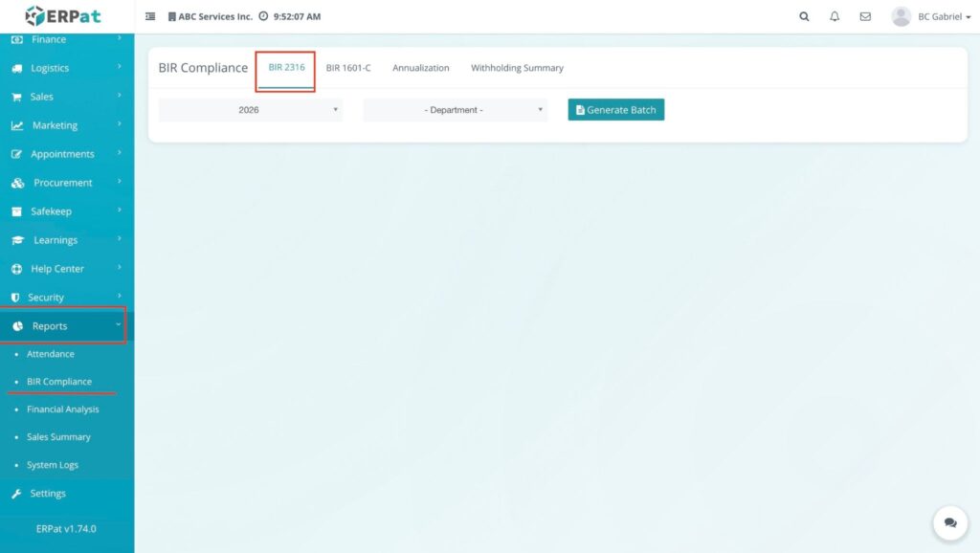This screenshot has width=980, height=553.
Task: Open the Help Center sidebar label
Action: [x=57, y=269]
